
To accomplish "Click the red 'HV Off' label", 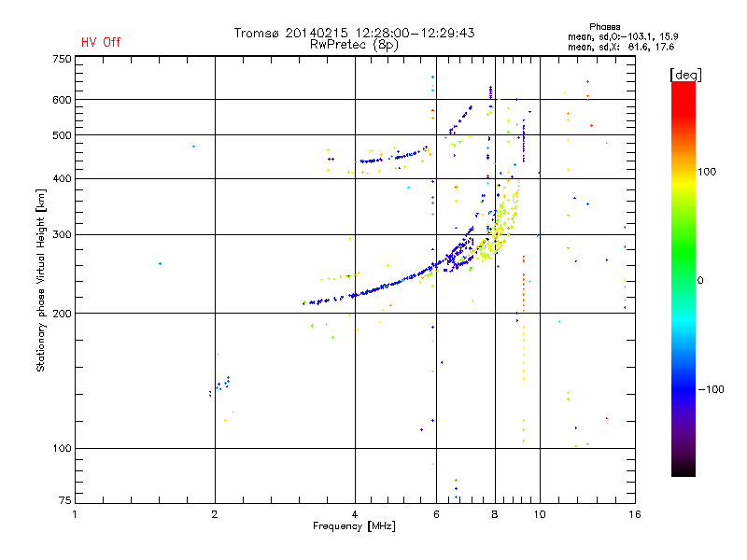I will [x=101, y=42].
